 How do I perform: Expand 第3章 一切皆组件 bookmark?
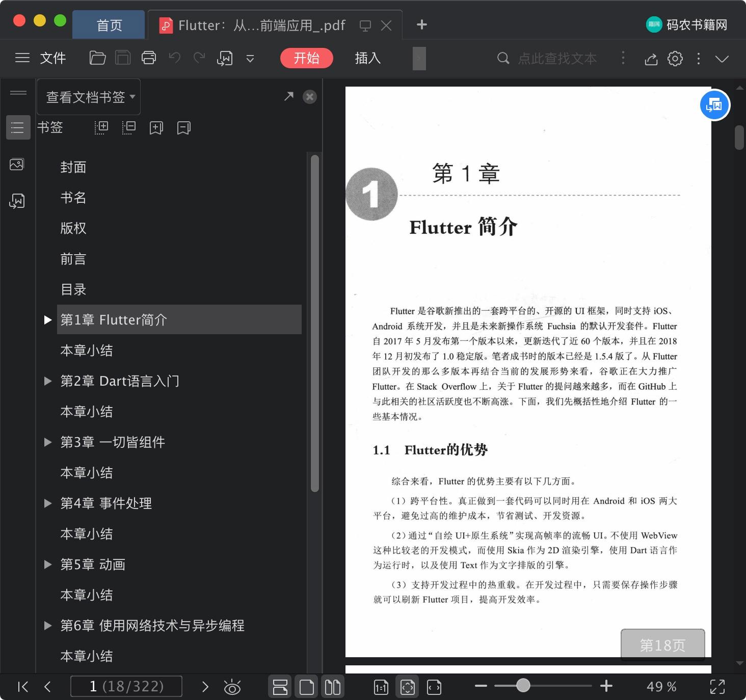click(x=48, y=442)
